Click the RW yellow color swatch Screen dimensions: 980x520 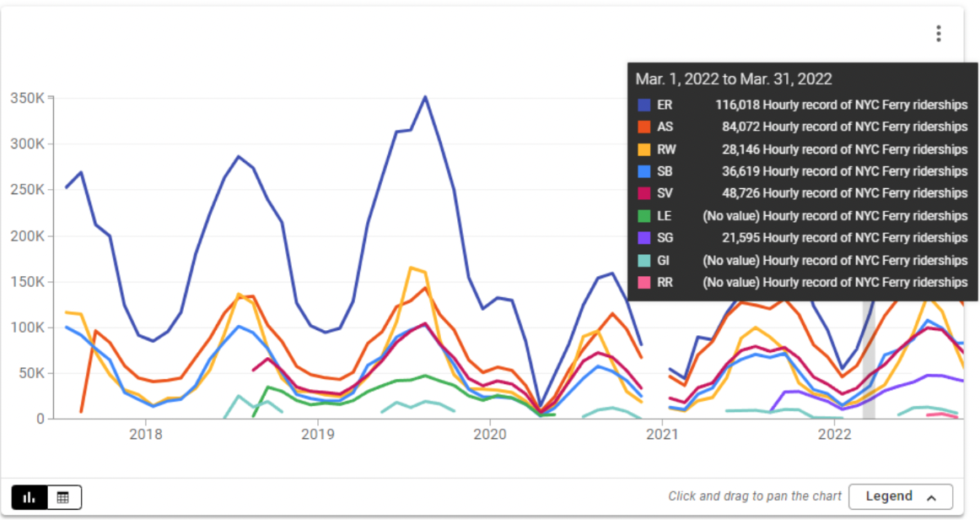645,149
